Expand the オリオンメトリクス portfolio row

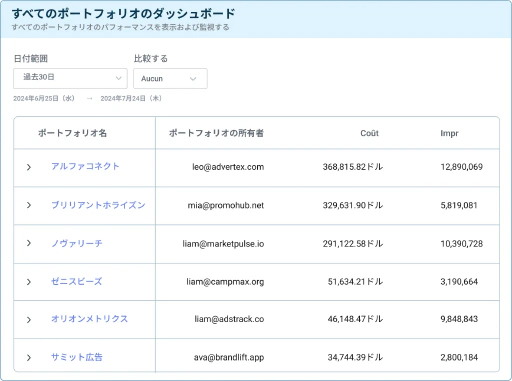(29, 320)
